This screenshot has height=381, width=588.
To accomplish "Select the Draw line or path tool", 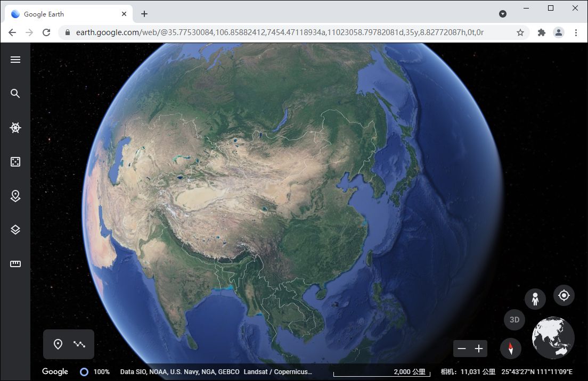I will [x=79, y=344].
